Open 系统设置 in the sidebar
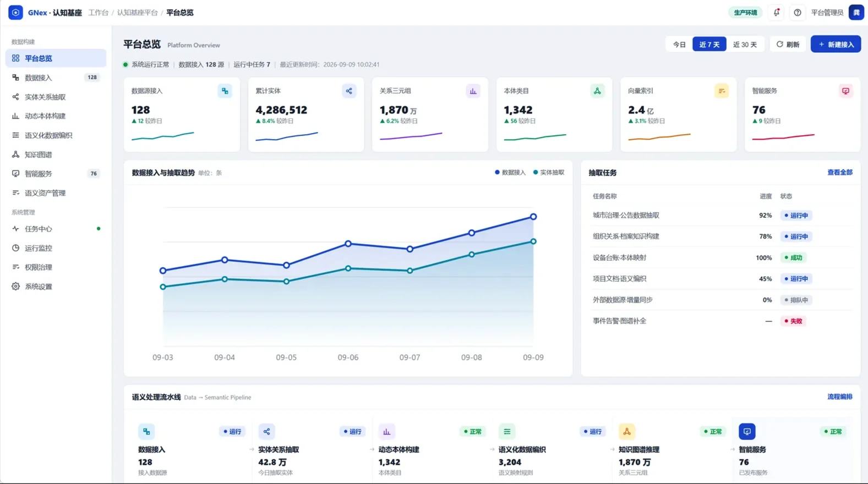Screen dimensions: 868x484 click(56, 287)
